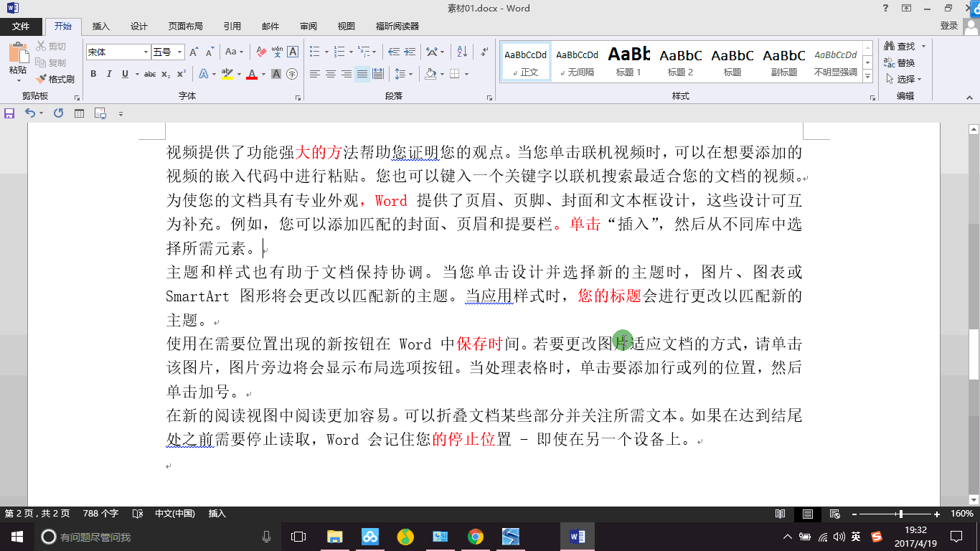Click language 中文(中国) in status bar
This screenshot has width=980, height=551.
click(175, 514)
